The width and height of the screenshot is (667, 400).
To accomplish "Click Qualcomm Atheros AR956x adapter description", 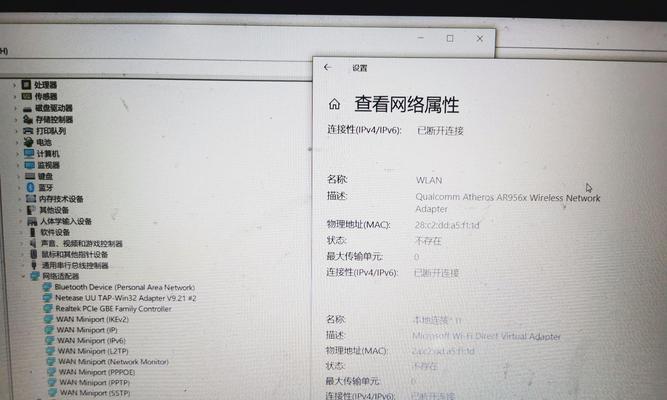I will (x=507, y=203).
